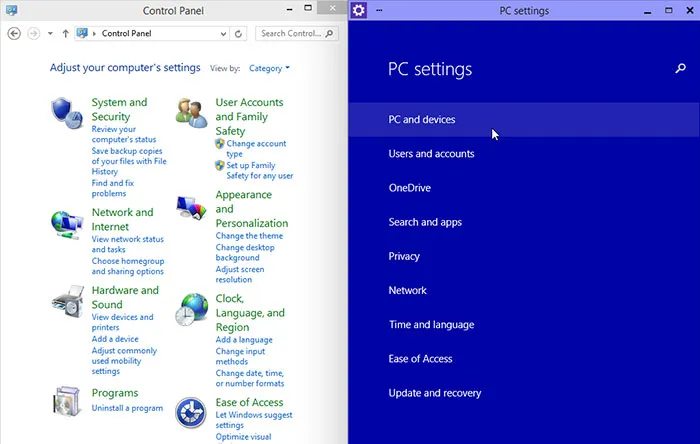This screenshot has height=444, width=700.
Task: Open the View by Category dropdown
Action: click(269, 68)
